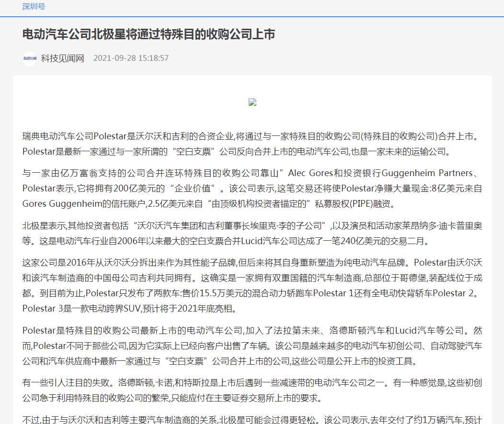Click the line beginning Polestar 3是一款电动跨界SUV

130,309
